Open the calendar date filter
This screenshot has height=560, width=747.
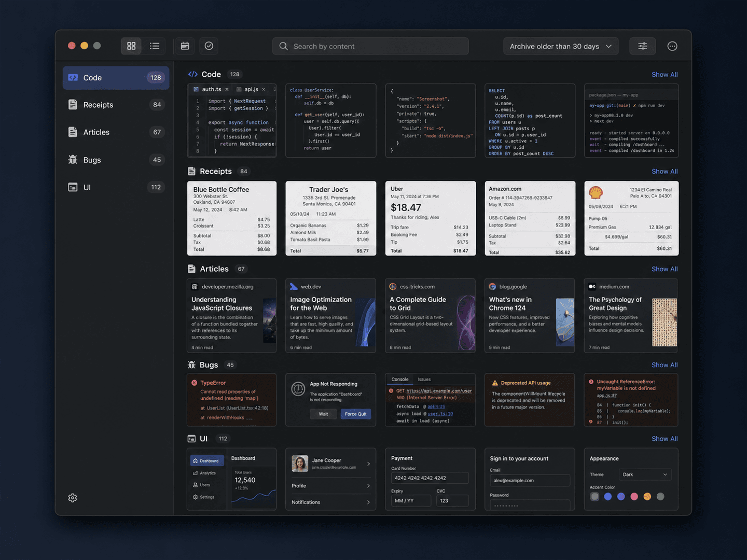pos(185,46)
